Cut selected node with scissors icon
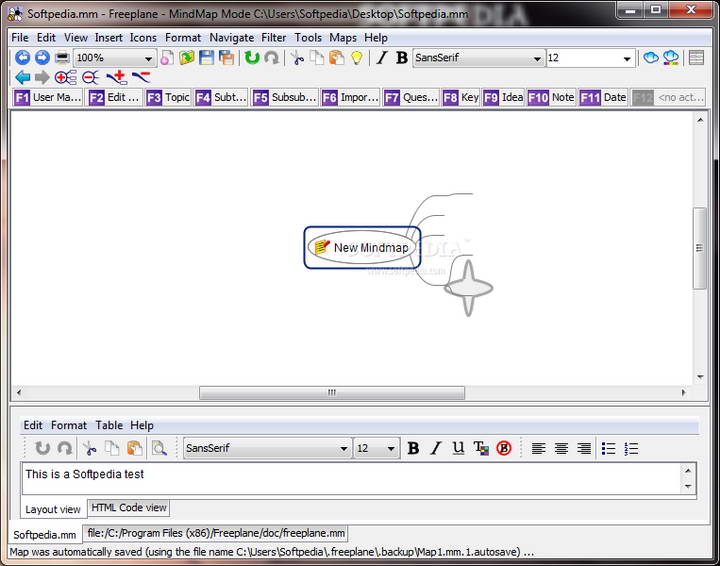This screenshot has height=566, width=720. (298, 58)
